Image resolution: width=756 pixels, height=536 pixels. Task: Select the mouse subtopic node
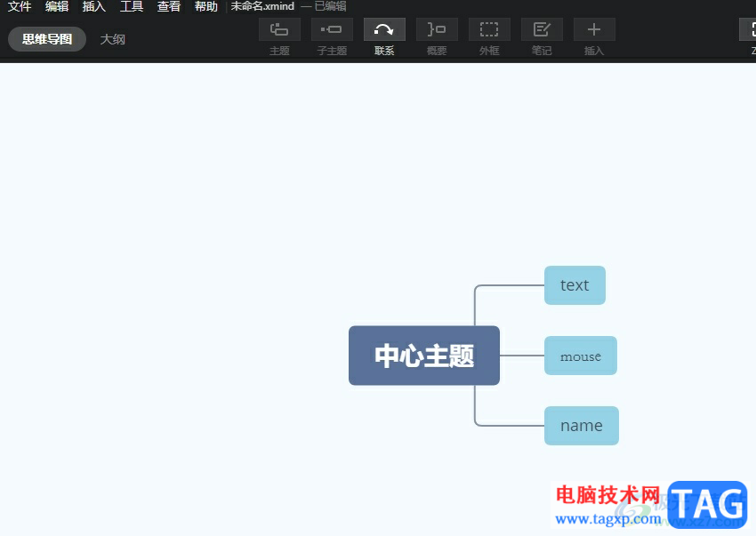pos(581,356)
